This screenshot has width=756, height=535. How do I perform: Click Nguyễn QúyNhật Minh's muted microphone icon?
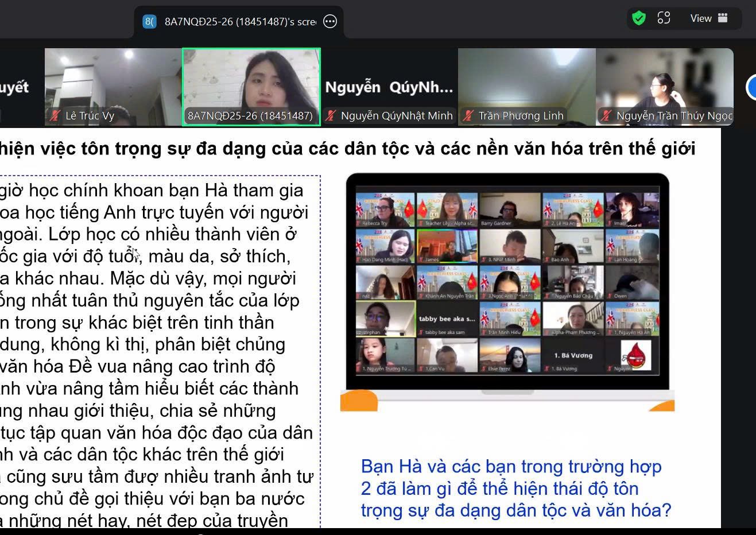(x=331, y=116)
